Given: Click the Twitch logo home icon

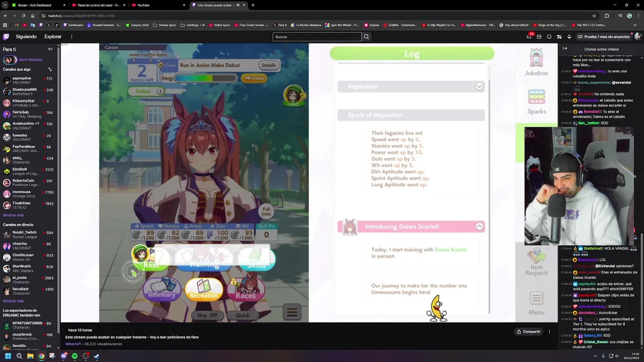Looking at the screenshot, I should click(x=6, y=37).
